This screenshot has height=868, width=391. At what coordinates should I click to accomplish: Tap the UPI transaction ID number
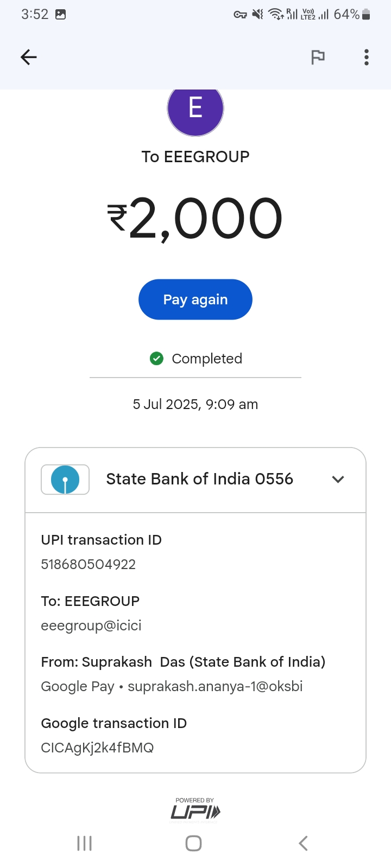tap(89, 564)
